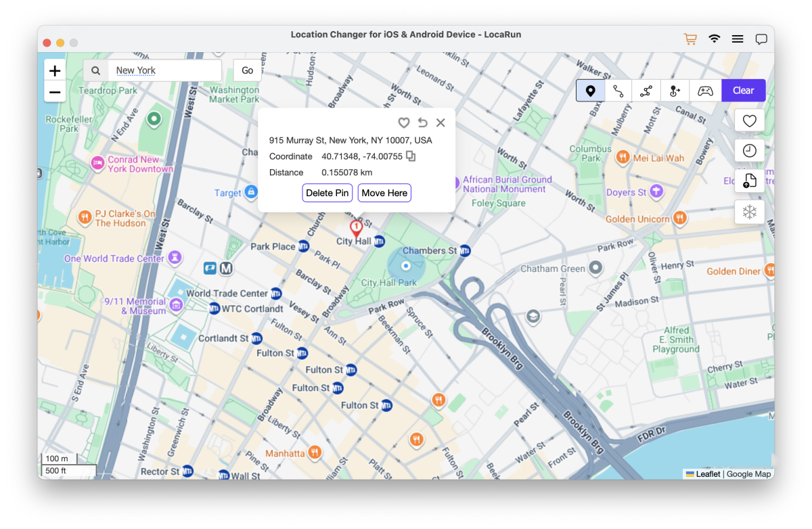Click the import file button
The width and height of the screenshot is (812, 529).
[749, 181]
